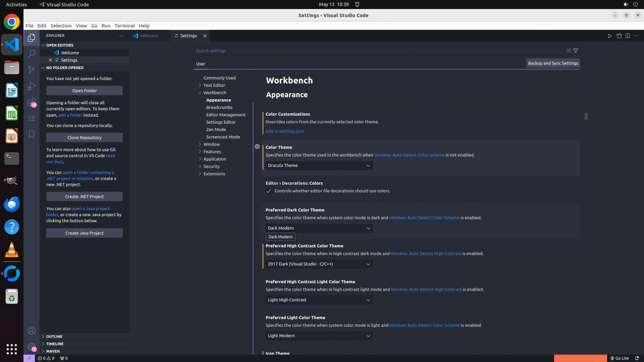Open the Color Theme dropdown

(x=319, y=166)
